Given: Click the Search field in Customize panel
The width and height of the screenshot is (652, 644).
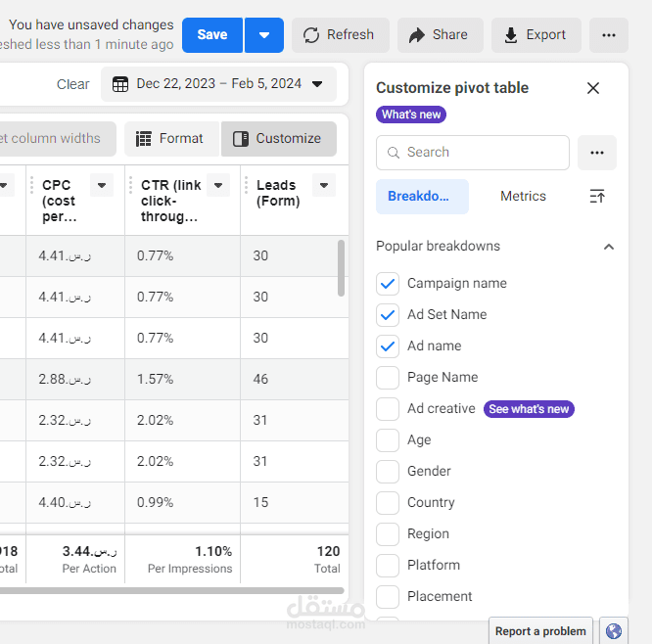Looking at the screenshot, I should coord(473,153).
